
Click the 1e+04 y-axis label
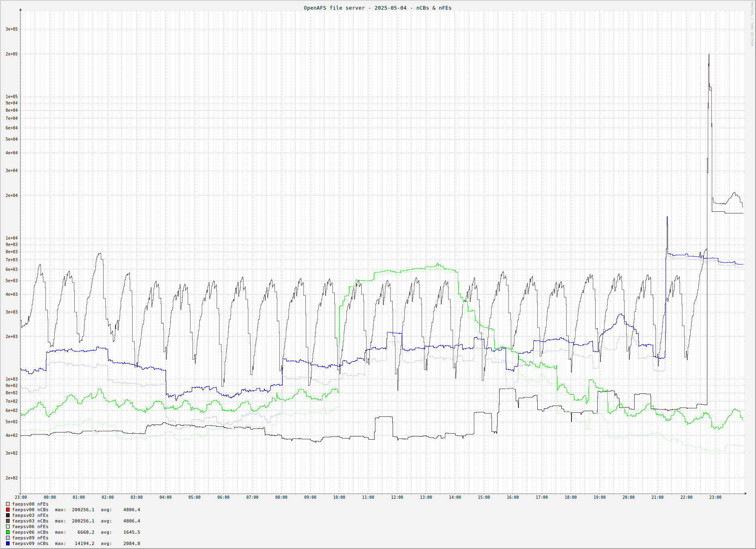12,238
